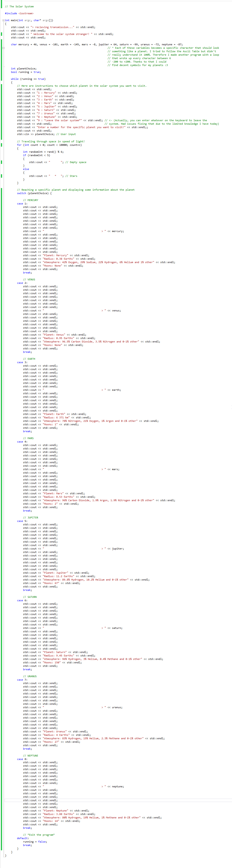Click the '9 : *Leave the solar system*' line

click(x=60, y=120)
